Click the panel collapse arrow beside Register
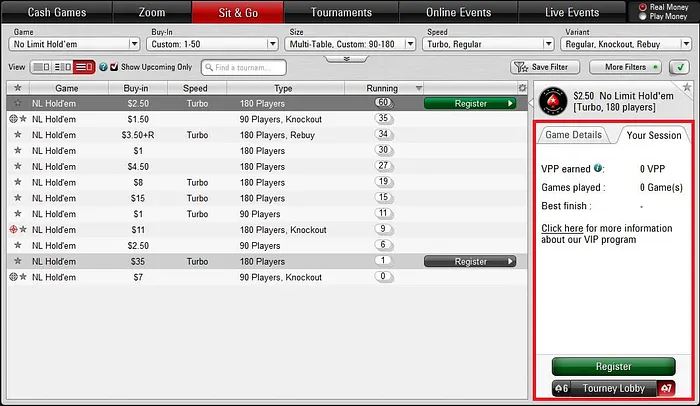The height and width of the screenshot is (406, 700). (530, 103)
